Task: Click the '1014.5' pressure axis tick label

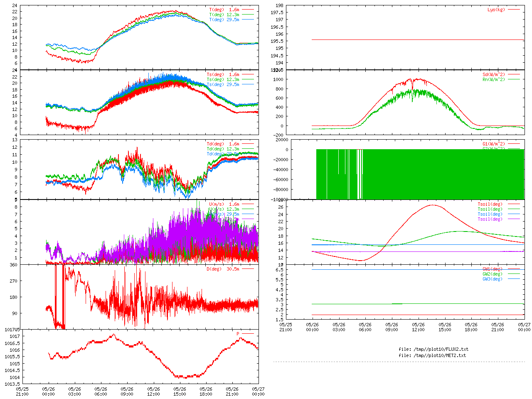Action: [x=12, y=370]
